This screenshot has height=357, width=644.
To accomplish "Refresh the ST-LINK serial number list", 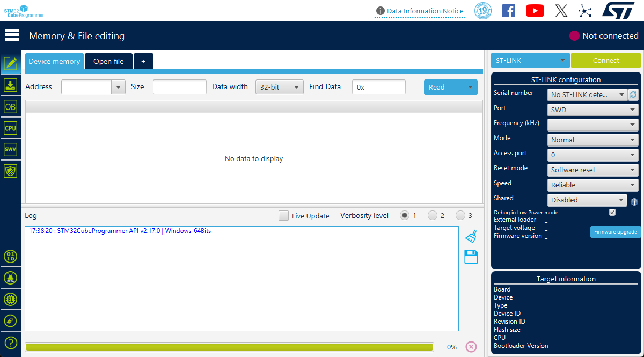I will click(x=633, y=94).
